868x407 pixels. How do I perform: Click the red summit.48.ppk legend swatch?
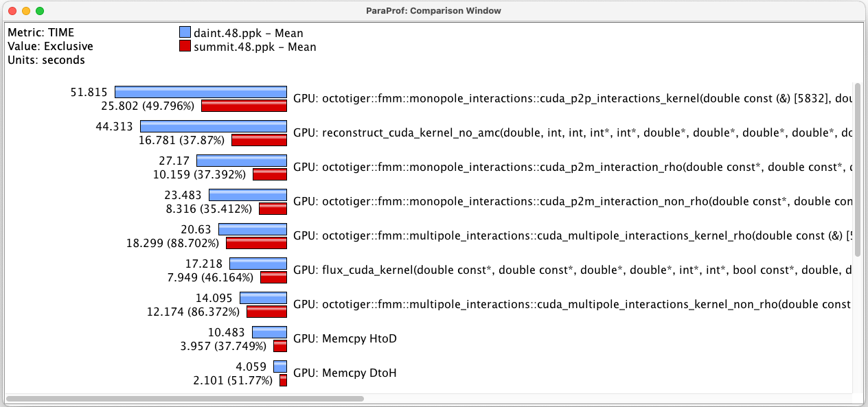pyautogui.click(x=185, y=46)
